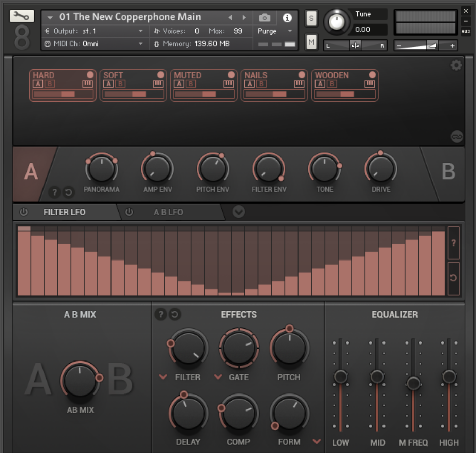Click the settings gear icon
The image size is (476, 453).
456,65
